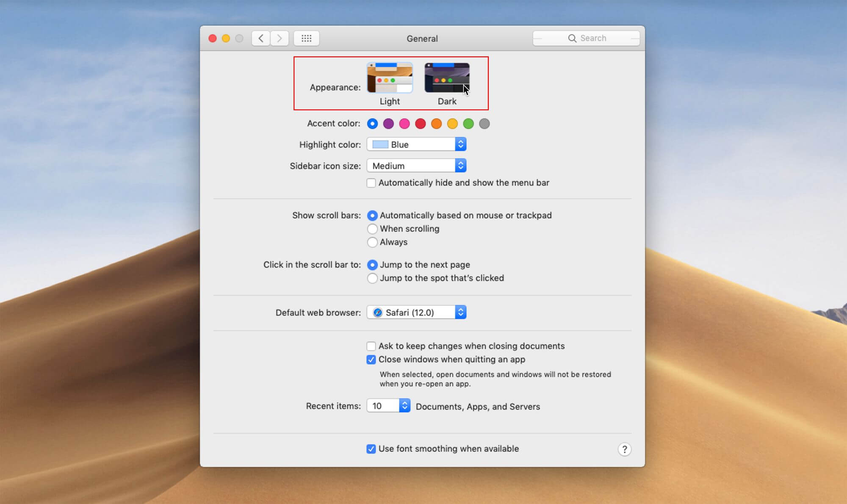The image size is (847, 504).
Task: Enable Ask to keep changes when closing
Action: [x=370, y=346]
